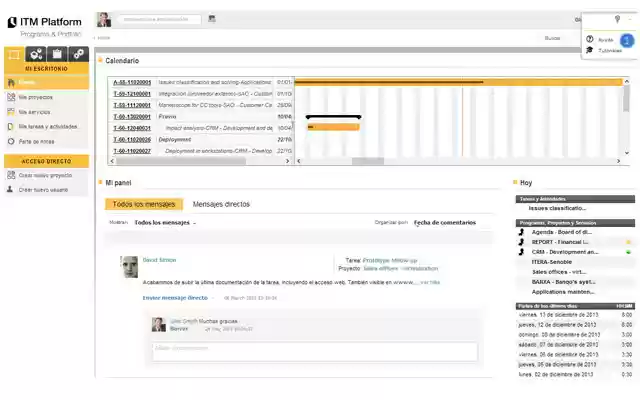Open task code T-60-11020027
The height and width of the screenshot is (400, 640).
coord(132,151)
